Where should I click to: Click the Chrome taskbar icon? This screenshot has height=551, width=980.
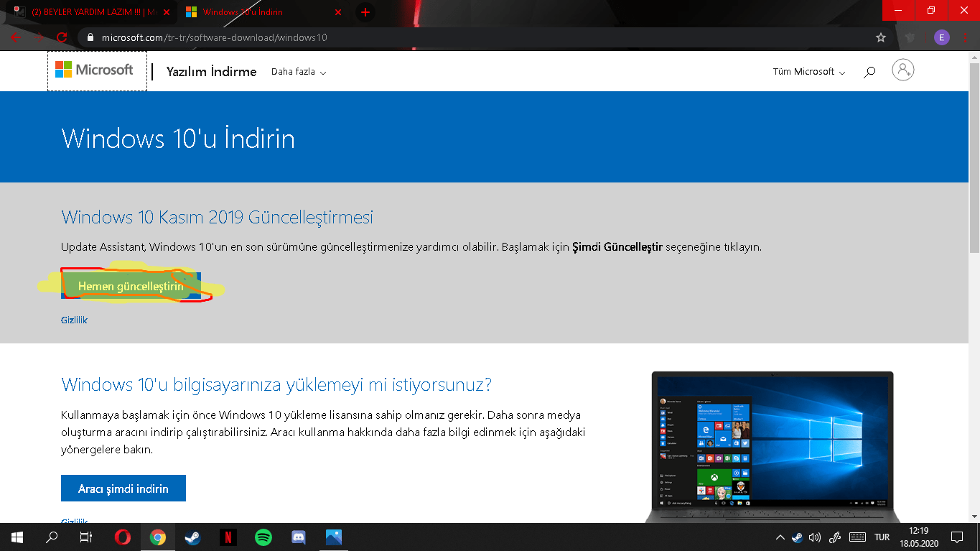click(x=158, y=537)
